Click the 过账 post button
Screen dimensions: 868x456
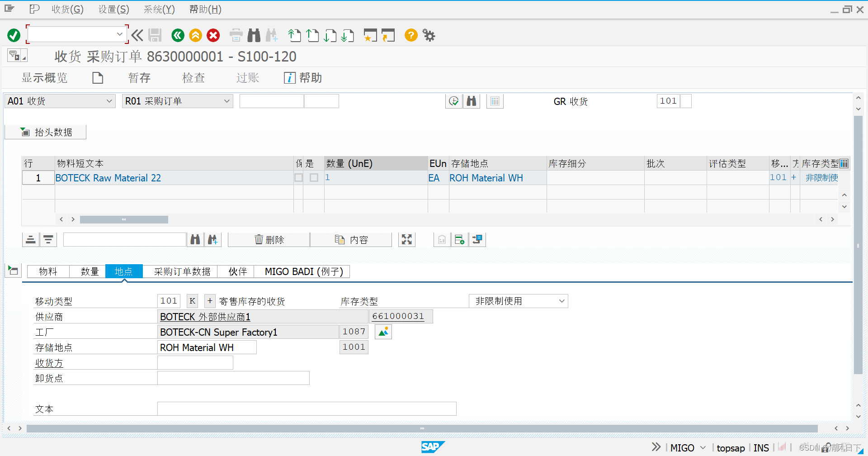[248, 78]
